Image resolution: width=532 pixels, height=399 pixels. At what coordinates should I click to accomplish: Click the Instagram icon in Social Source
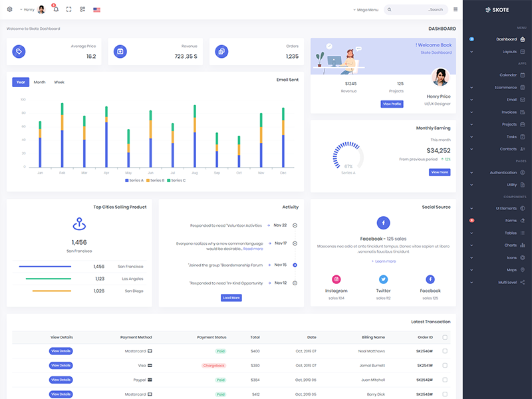click(336, 279)
